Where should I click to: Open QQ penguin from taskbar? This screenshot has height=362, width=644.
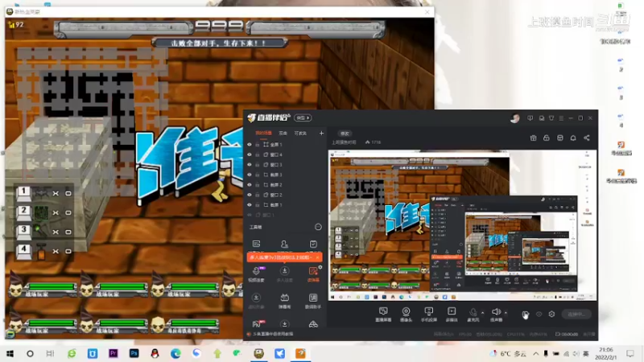pos(155,353)
